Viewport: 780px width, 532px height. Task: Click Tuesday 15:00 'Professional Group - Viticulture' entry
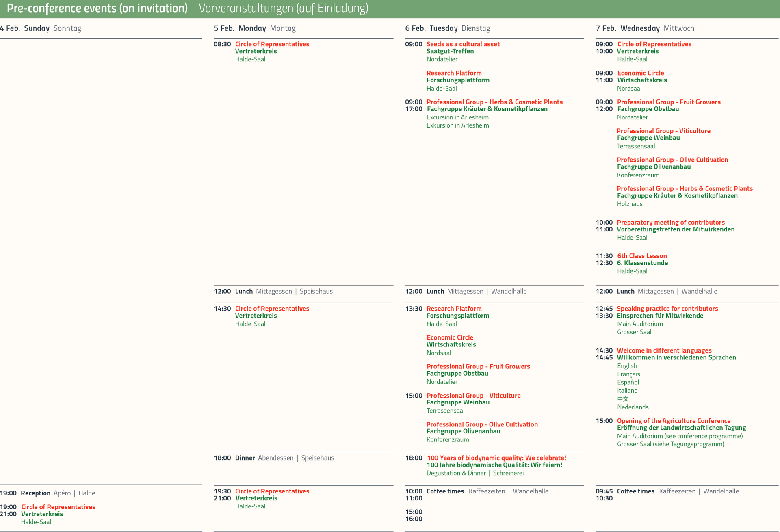click(x=474, y=396)
